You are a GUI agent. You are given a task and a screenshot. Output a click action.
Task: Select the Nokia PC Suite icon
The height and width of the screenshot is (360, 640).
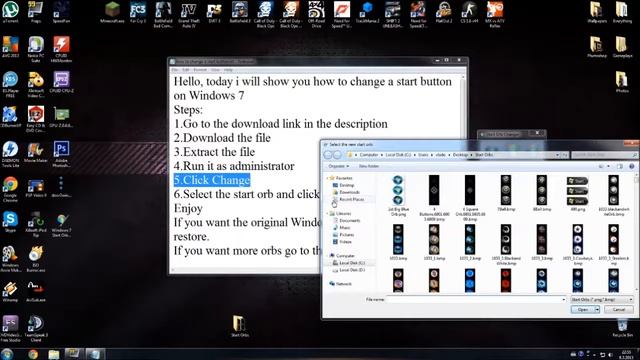pyautogui.click(x=36, y=49)
